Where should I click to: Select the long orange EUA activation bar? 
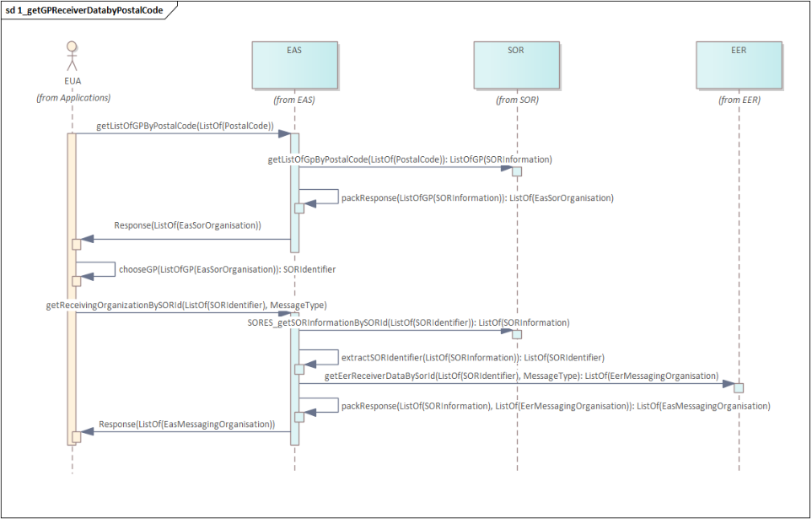click(x=72, y=287)
